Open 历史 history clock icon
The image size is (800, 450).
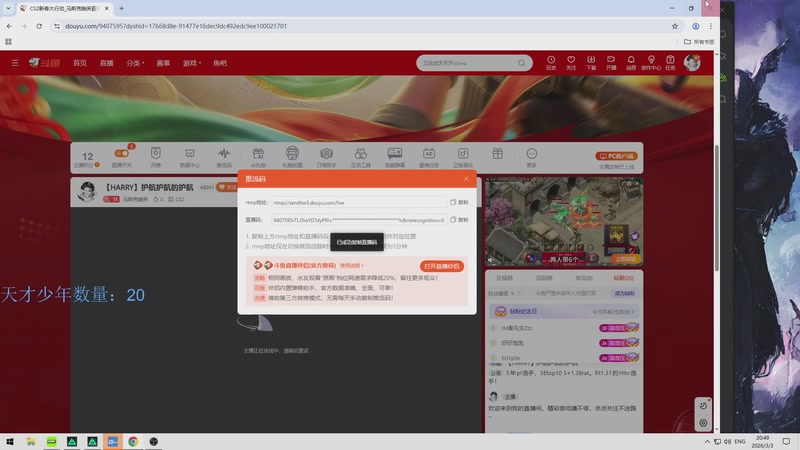551,63
